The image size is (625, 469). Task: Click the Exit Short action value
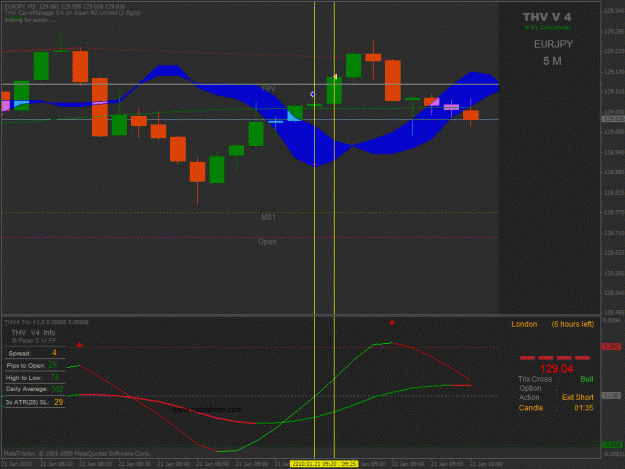tap(578, 397)
